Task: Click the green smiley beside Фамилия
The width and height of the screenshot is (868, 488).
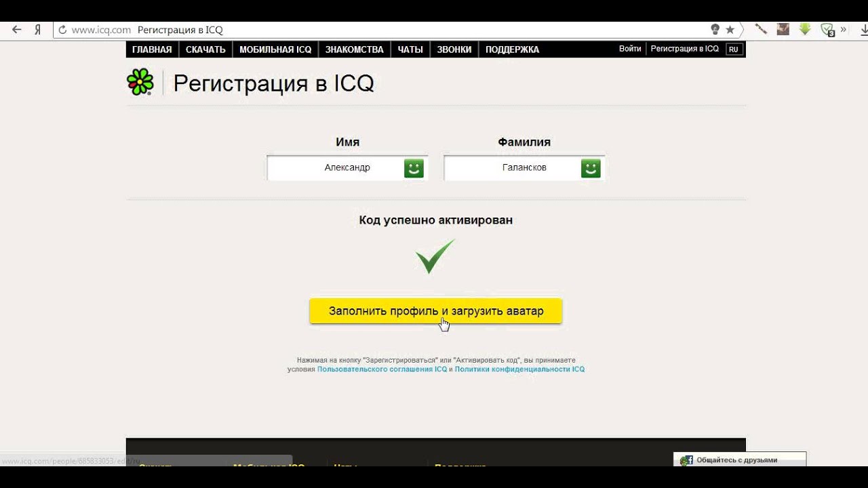Action: point(591,168)
